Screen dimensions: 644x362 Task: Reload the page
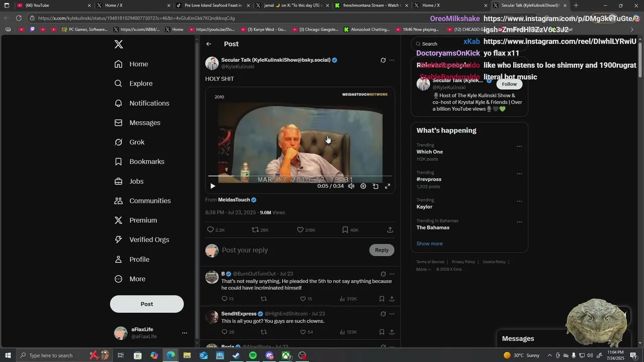[19, 18]
